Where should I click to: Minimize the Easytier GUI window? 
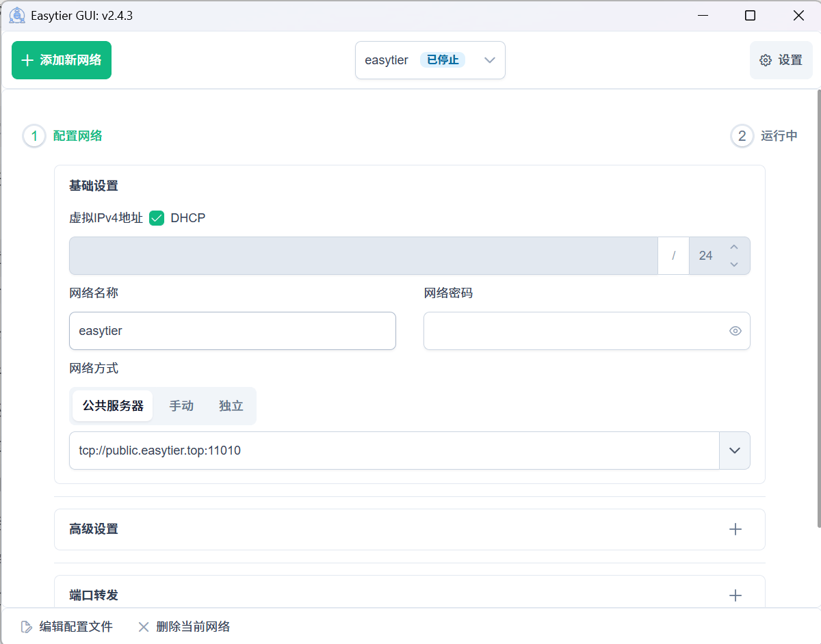[703, 16]
